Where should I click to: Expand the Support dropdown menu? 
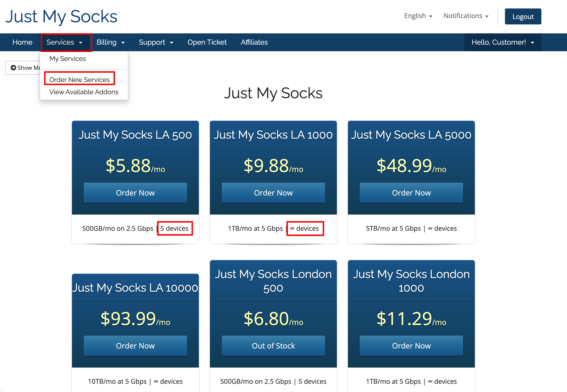pos(156,42)
